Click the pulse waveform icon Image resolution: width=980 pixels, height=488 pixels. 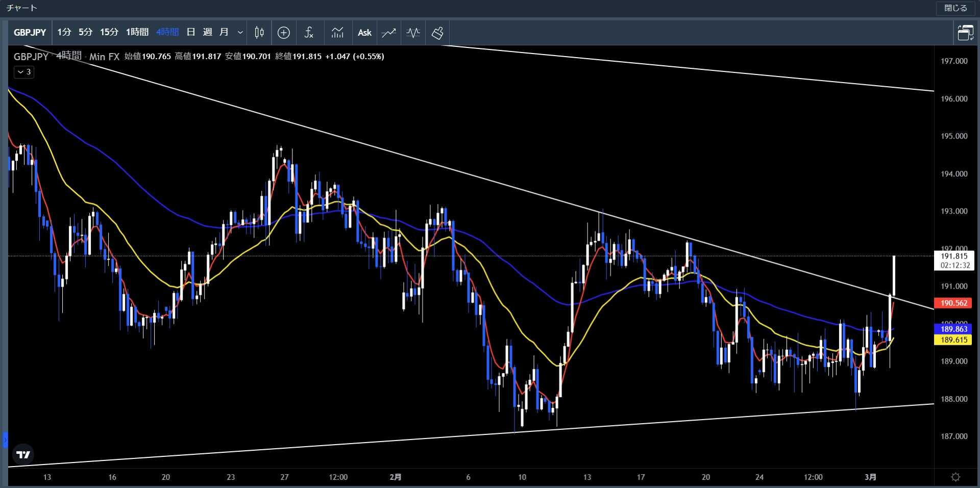(x=413, y=33)
